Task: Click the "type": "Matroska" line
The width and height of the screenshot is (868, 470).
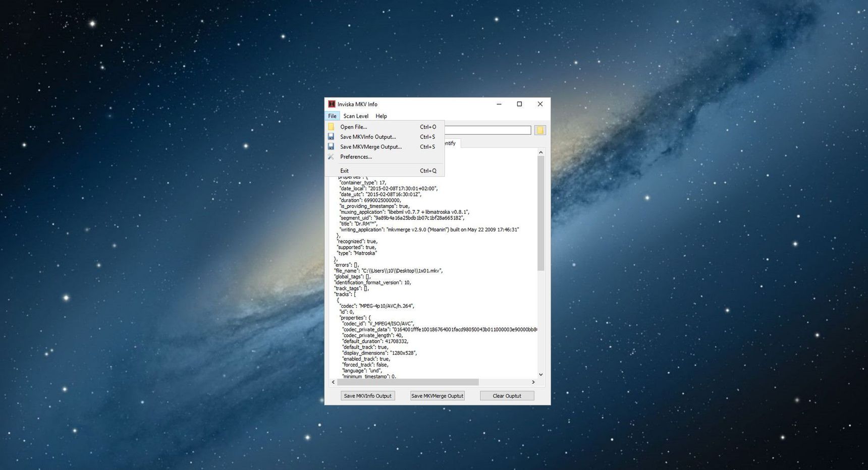Action: [357, 253]
